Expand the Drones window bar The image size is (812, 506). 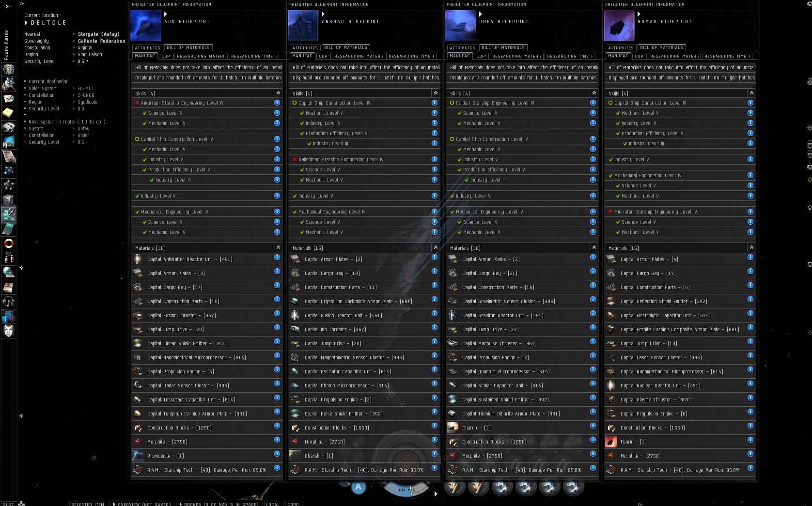coord(219,504)
